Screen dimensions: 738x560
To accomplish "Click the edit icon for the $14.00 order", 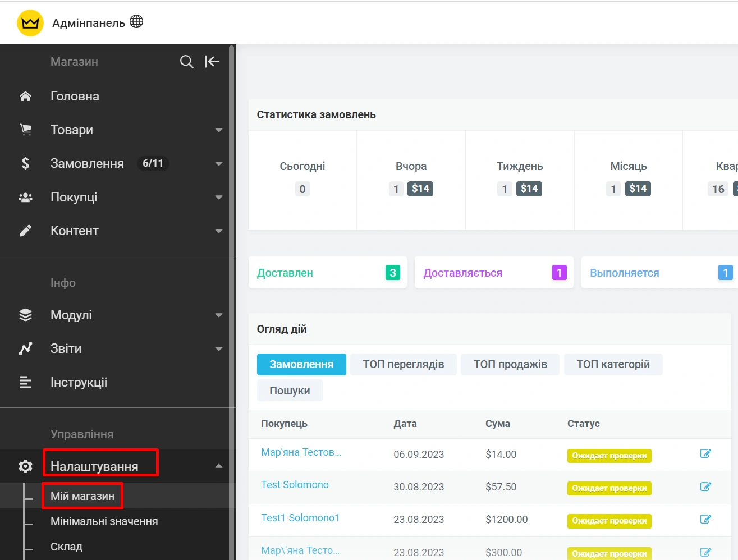I will tap(705, 454).
